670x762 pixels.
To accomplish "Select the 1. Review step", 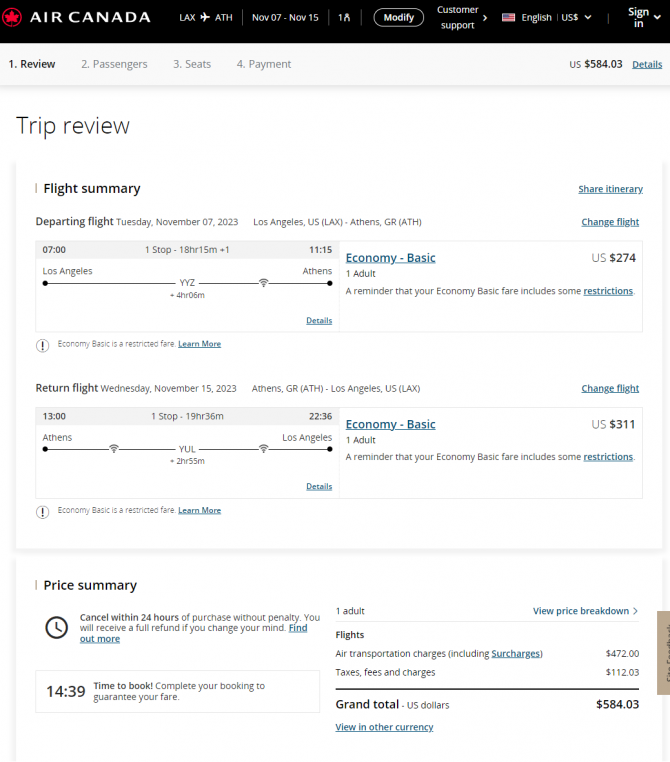I will [32, 64].
